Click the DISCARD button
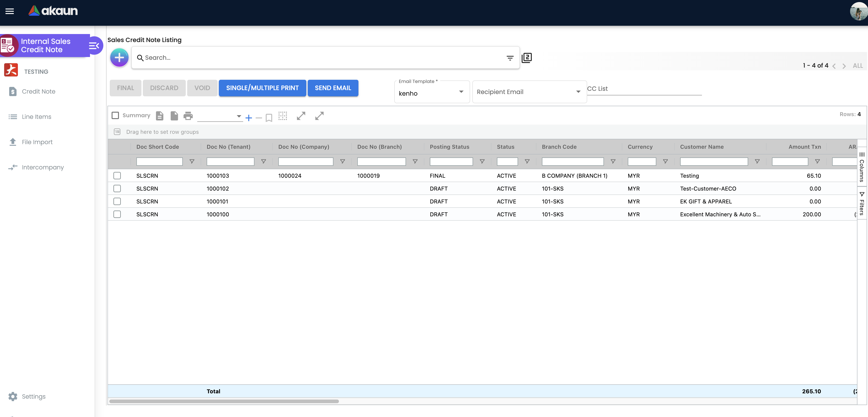 (164, 88)
